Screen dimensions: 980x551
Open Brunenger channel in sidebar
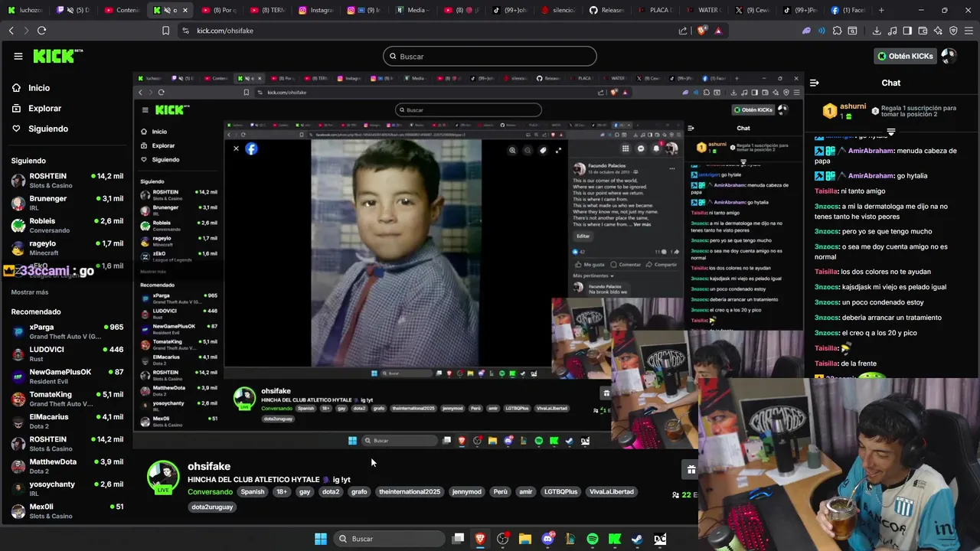point(67,203)
